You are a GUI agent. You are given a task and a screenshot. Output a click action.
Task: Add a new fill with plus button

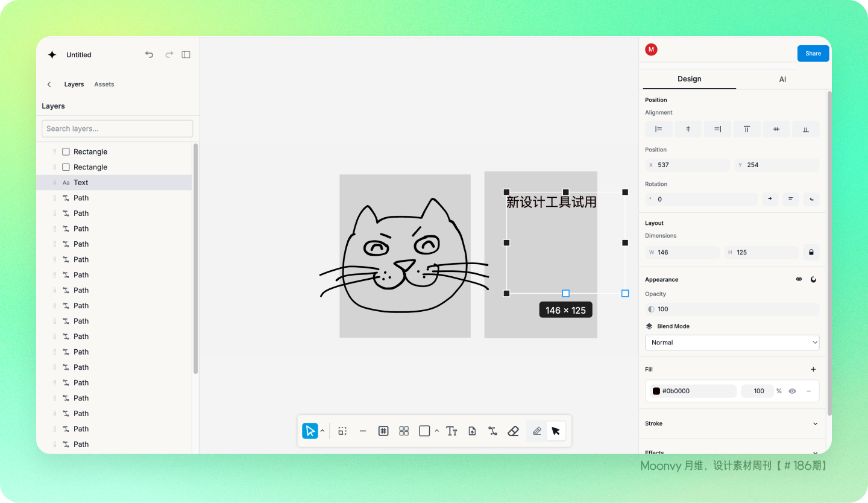[x=813, y=369]
